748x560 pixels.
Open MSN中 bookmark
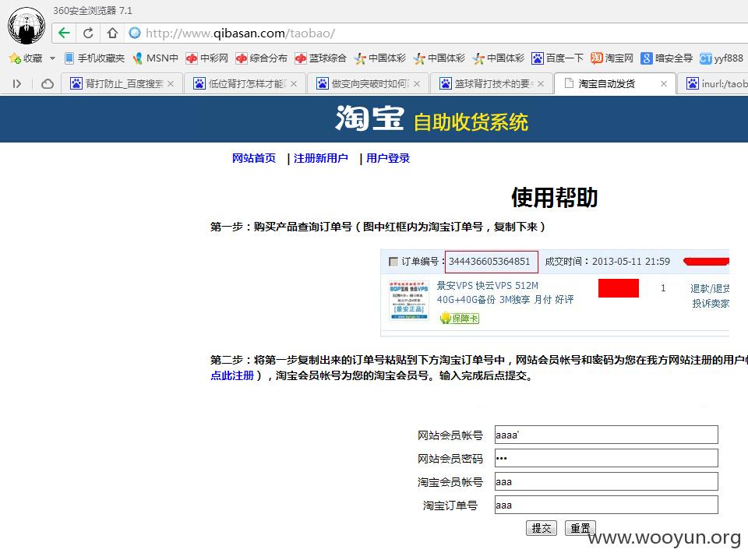click(156, 58)
